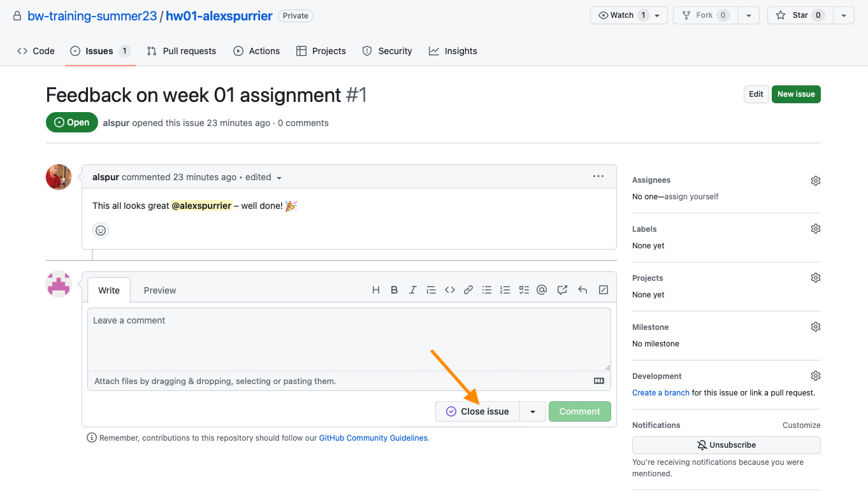Add a task list to comment
The image size is (868, 498).
[x=524, y=290]
